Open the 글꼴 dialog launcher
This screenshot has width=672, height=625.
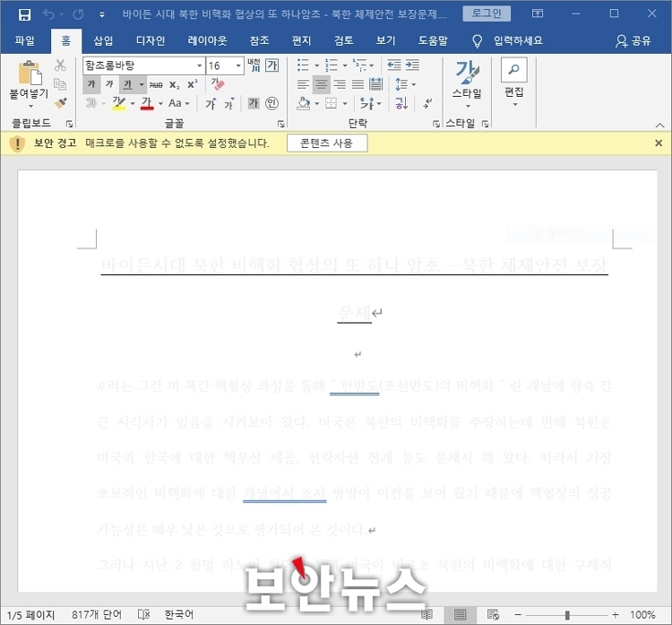point(280,124)
